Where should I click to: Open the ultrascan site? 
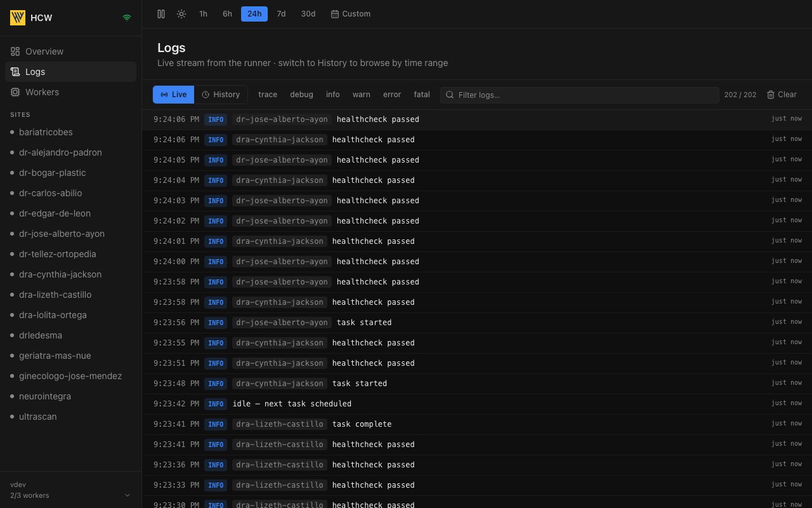pos(70,417)
